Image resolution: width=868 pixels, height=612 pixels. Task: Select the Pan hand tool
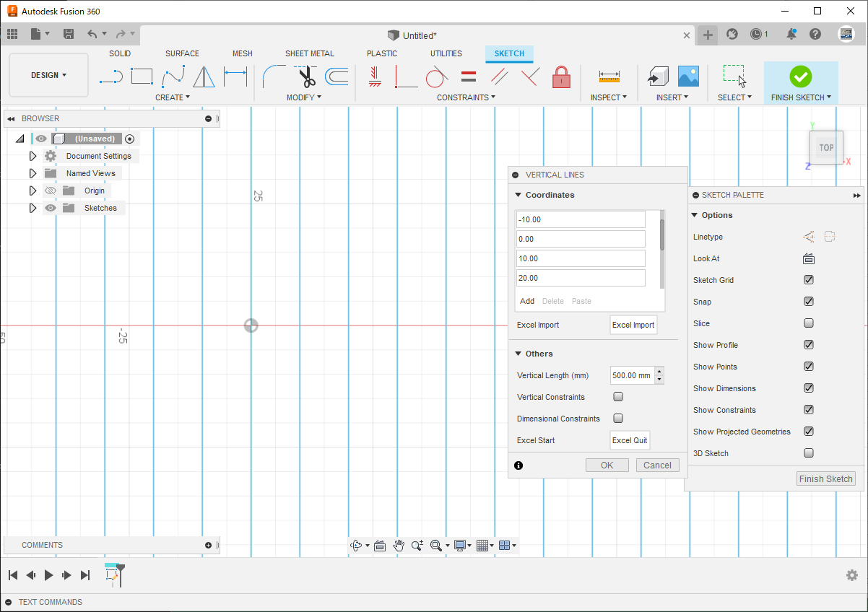tap(399, 546)
